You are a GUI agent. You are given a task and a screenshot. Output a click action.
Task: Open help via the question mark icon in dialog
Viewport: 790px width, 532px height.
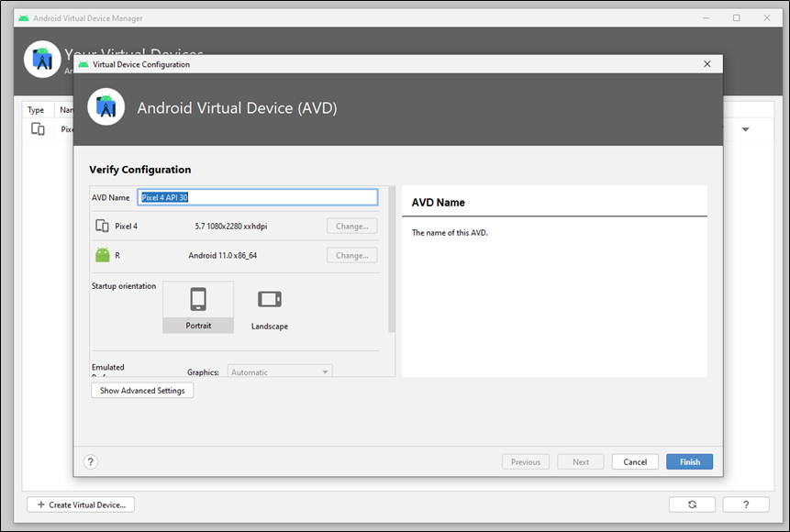[x=91, y=461]
